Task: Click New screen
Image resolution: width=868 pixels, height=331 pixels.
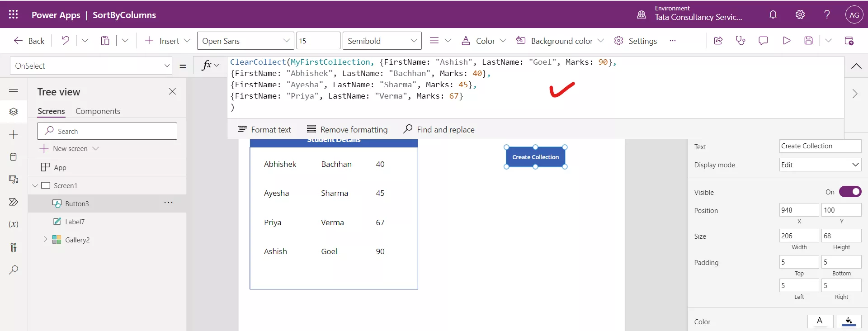Action: (69, 149)
